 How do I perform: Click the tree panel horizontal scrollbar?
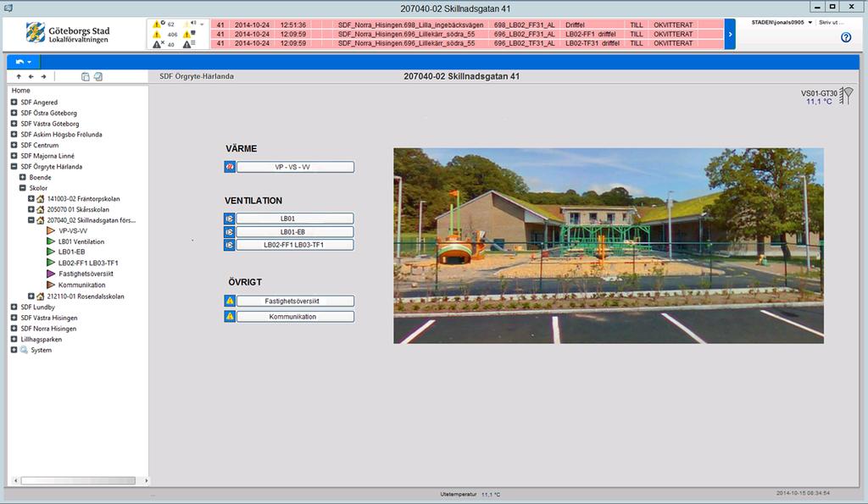(78, 480)
